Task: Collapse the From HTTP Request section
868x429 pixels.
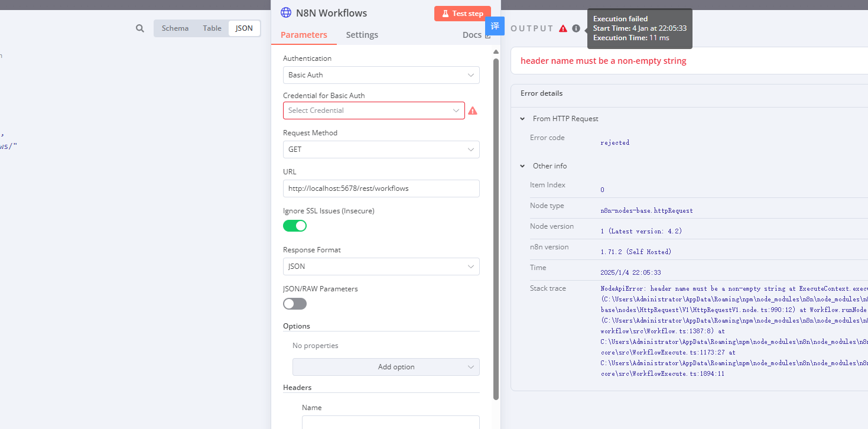Action: (522, 119)
